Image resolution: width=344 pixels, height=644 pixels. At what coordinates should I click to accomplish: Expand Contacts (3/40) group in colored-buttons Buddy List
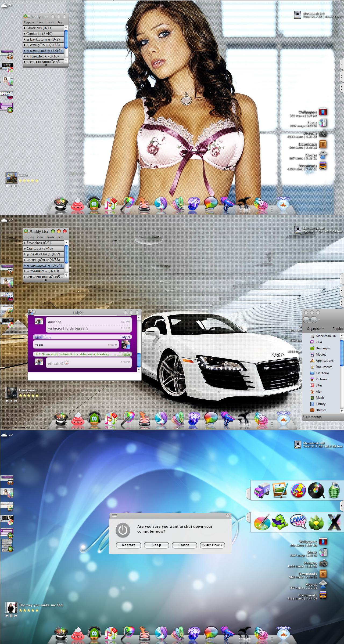click(x=44, y=248)
